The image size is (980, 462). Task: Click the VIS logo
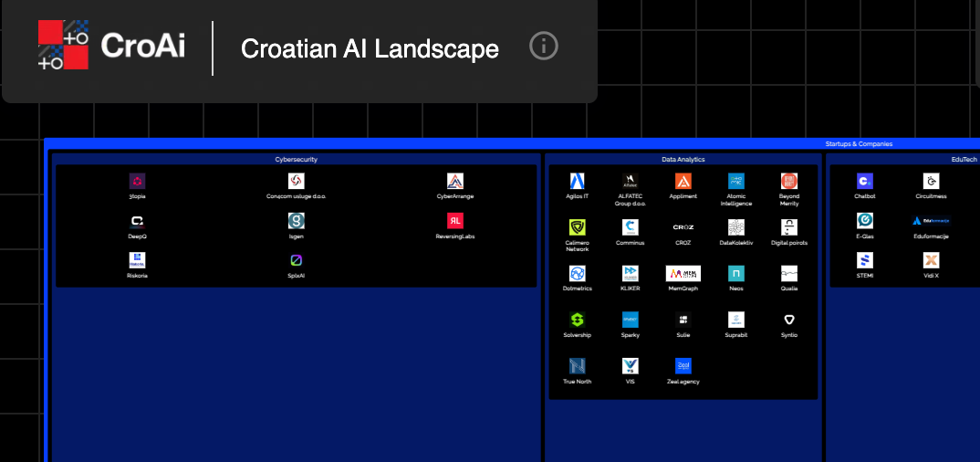point(630,366)
